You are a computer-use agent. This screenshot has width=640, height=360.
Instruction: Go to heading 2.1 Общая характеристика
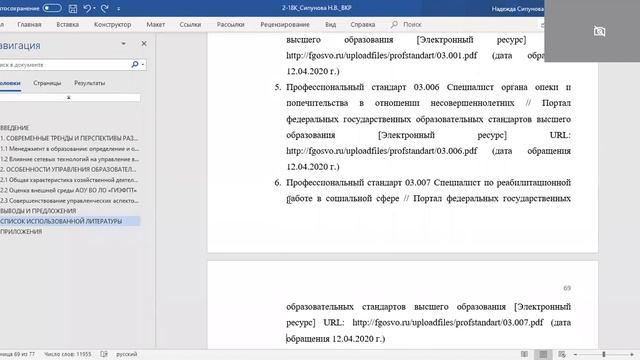69,180
